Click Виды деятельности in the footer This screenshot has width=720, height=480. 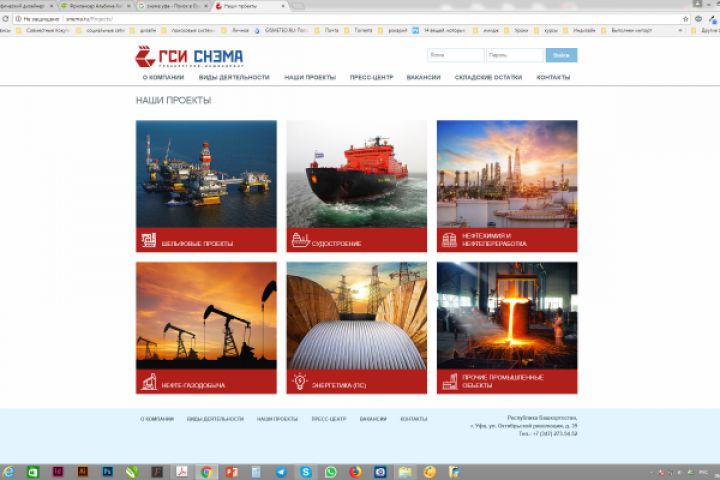pyautogui.click(x=215, y=419)
